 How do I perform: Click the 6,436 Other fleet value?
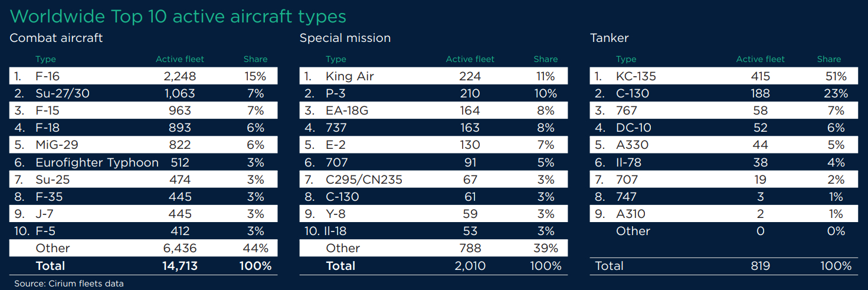pos(179,248)
